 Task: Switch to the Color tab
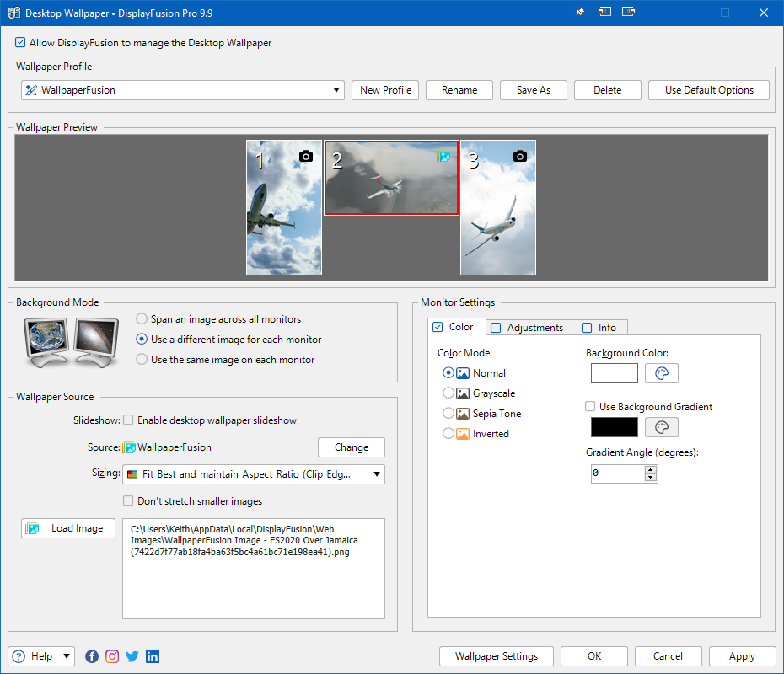point(457,327)
